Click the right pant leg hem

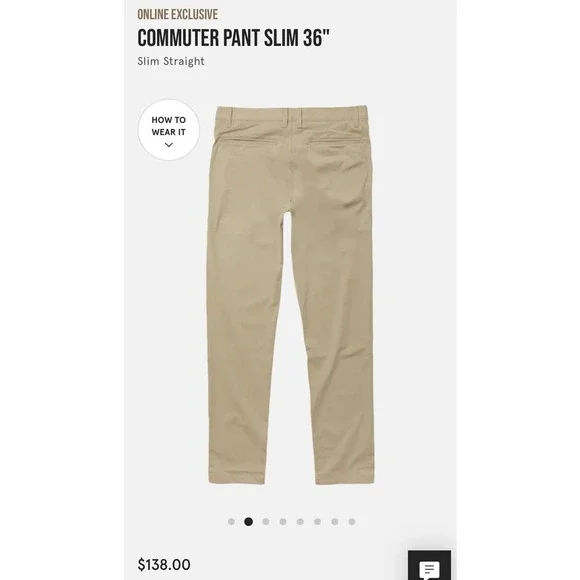[345, 477]
